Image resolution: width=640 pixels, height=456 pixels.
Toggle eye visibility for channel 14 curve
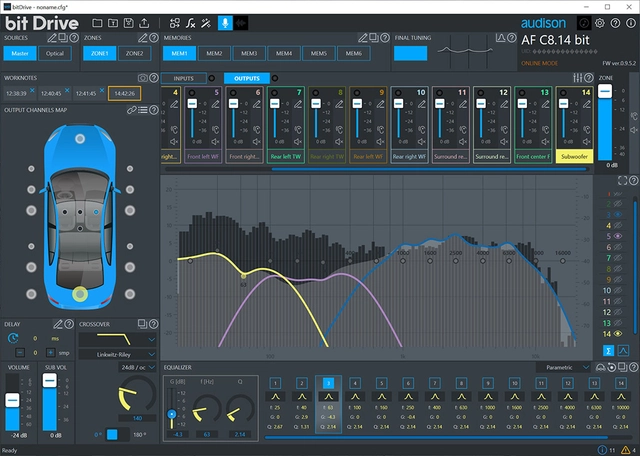[620, 333]
